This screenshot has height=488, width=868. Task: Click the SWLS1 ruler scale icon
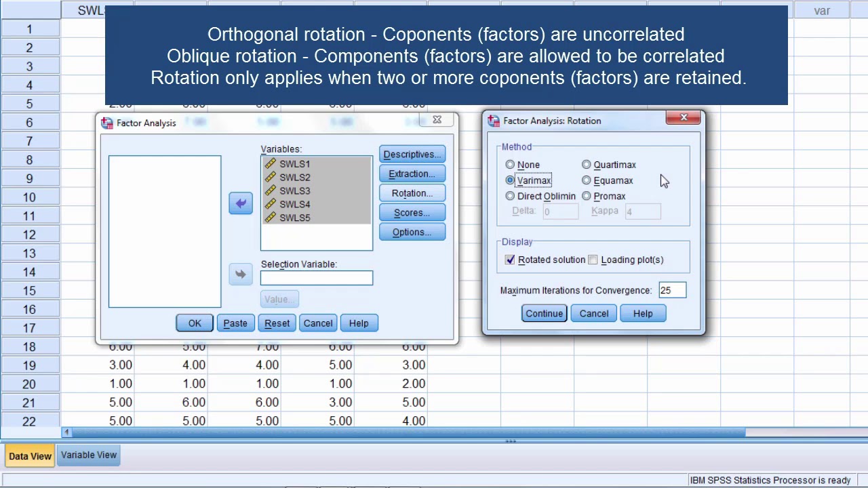click(x=271, y=164)
